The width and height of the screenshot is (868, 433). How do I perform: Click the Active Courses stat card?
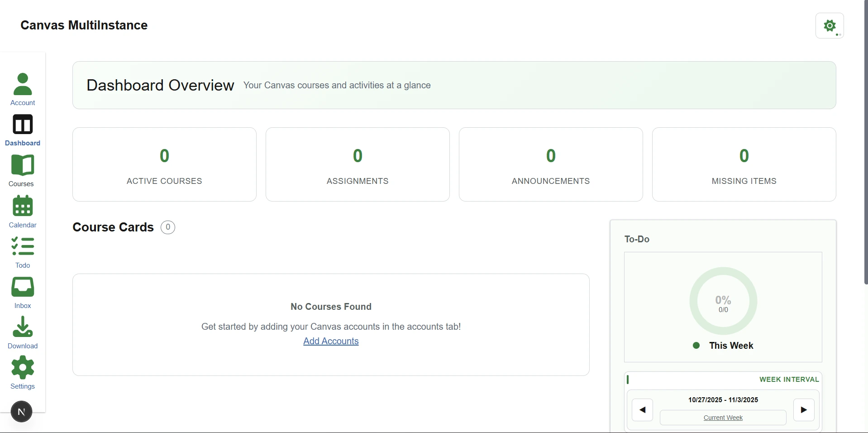(x=164, y=164)
